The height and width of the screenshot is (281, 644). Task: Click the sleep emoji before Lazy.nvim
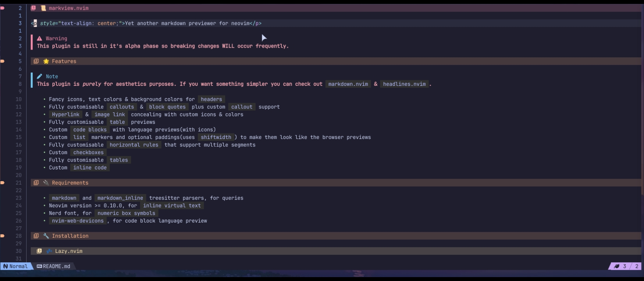(49, 251)
